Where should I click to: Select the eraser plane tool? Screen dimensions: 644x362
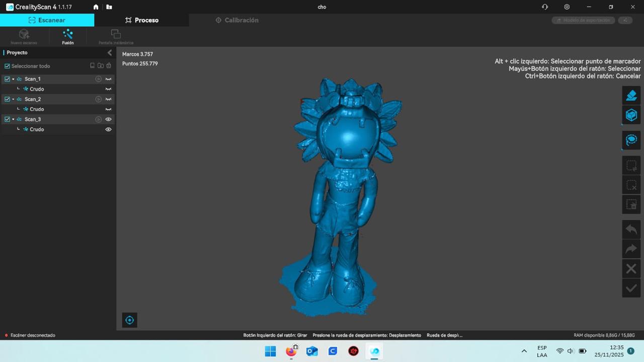click(x=631, y=95)
